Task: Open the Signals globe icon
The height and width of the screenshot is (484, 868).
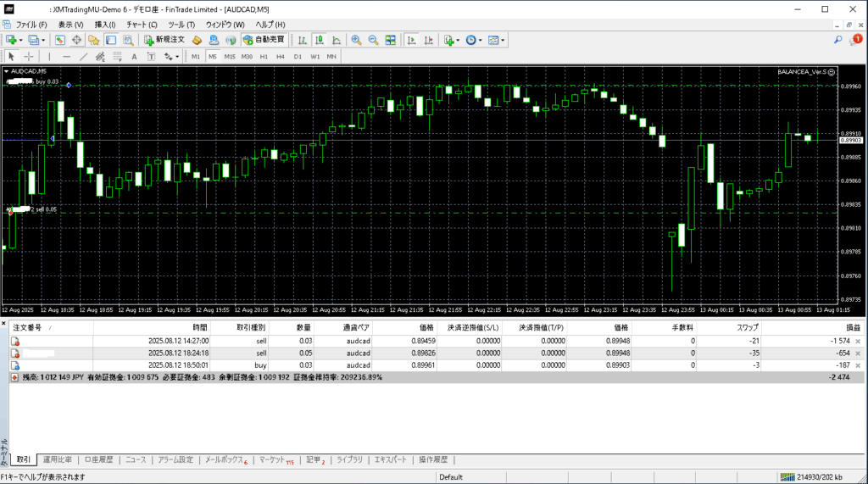Action: pyautogui.click(x=231, y=40)
